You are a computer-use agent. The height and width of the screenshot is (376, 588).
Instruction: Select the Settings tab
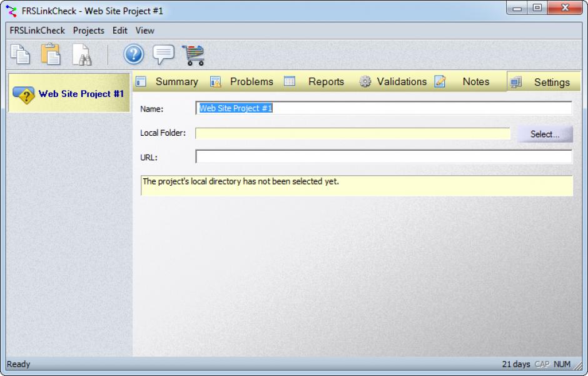[544, 82]
